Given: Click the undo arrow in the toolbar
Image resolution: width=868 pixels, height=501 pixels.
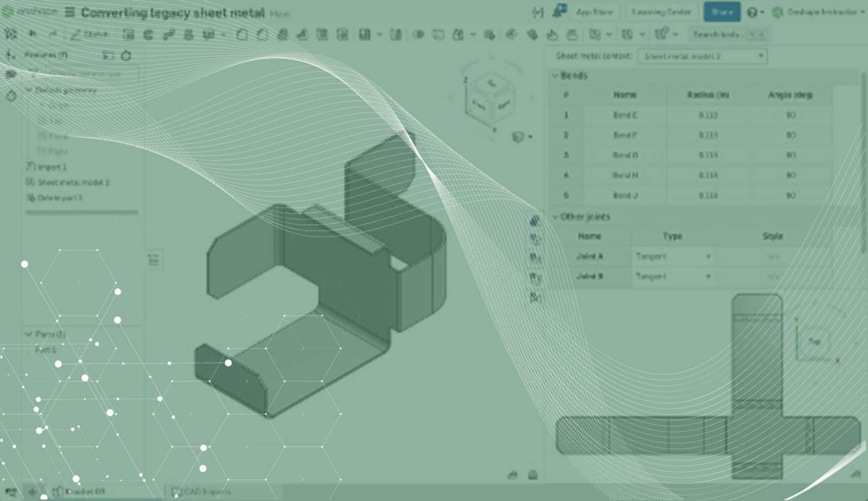Looking at the screenshot, I should (x=33, y=35).
